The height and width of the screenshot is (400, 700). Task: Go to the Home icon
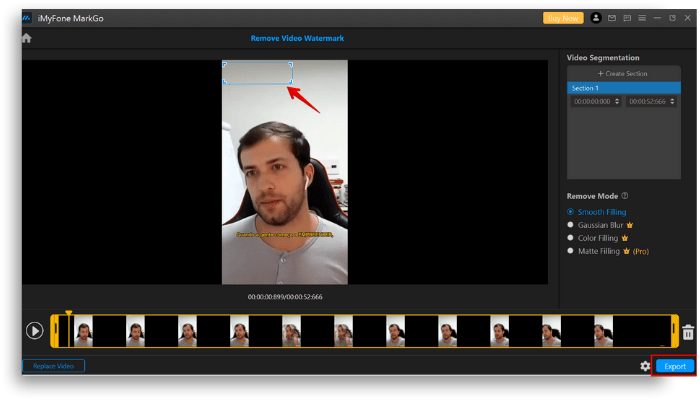27,38
